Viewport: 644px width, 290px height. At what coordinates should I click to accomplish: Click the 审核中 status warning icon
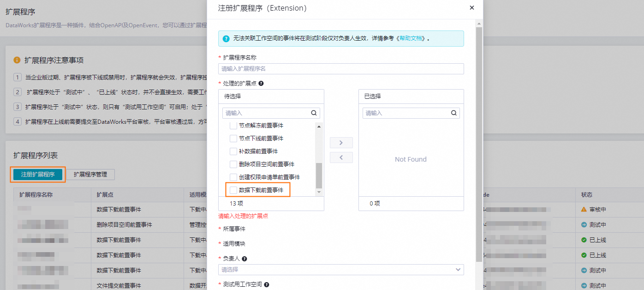[x=584, y=210]
